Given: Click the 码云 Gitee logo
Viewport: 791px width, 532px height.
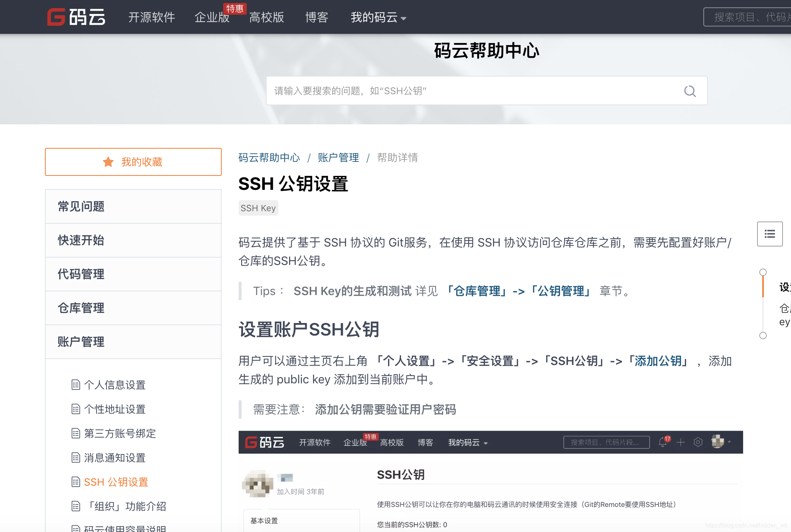Looking at the screenshot, I should [x=76, y=17].
